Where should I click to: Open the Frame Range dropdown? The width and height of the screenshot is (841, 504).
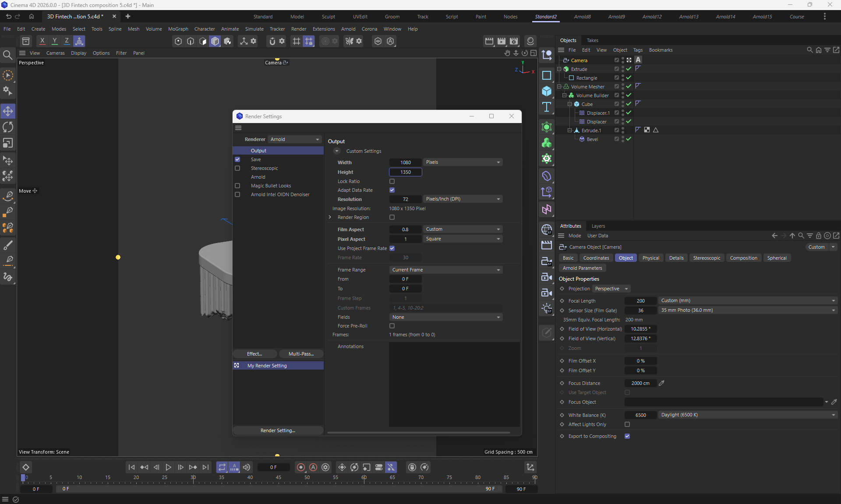[x=445, y=270]
